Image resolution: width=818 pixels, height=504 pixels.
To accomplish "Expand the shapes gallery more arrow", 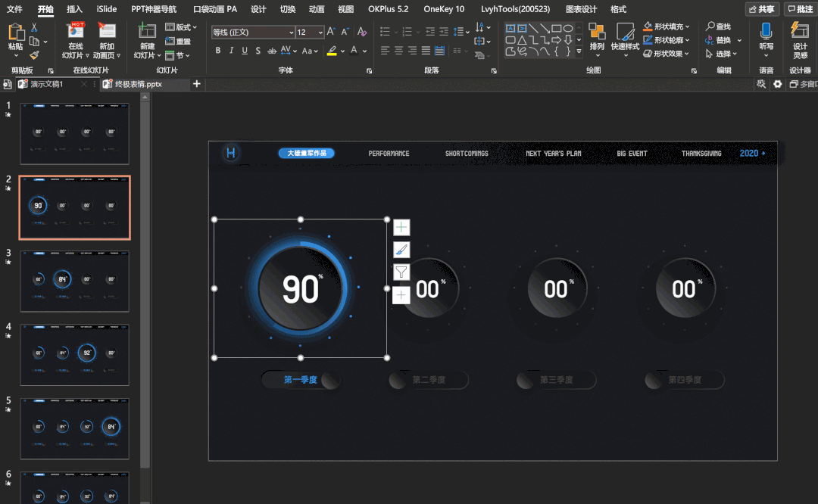I will tap(579, 51).
